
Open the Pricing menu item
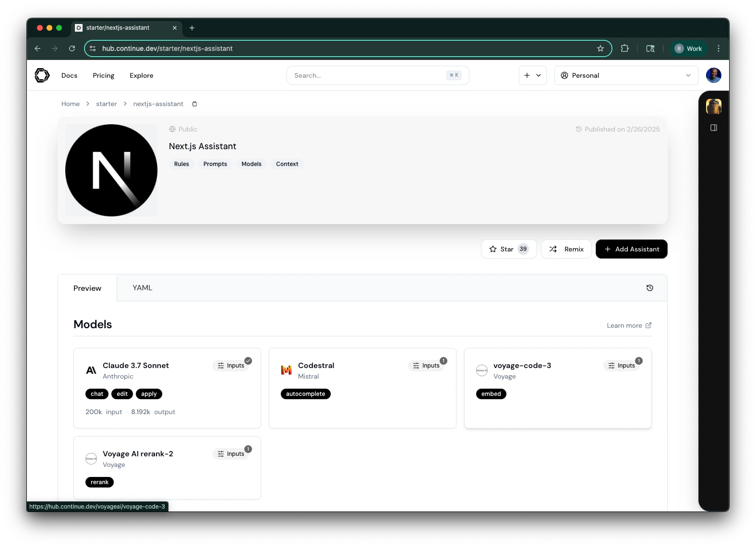(103, 75)
